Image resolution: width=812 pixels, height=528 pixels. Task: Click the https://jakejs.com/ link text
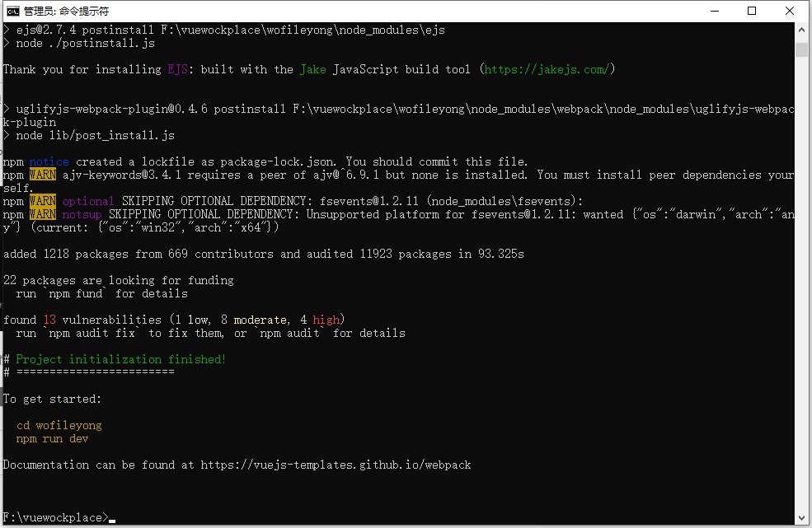tap(547, 69)
